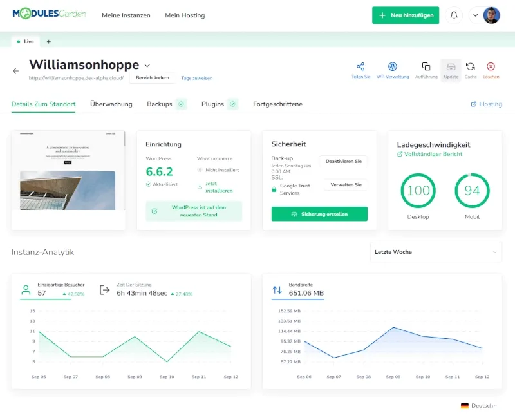Viewport: 515px width, 420px height.
Task: Click the Nicht installiert status text
Action: (x=222, y=170)
